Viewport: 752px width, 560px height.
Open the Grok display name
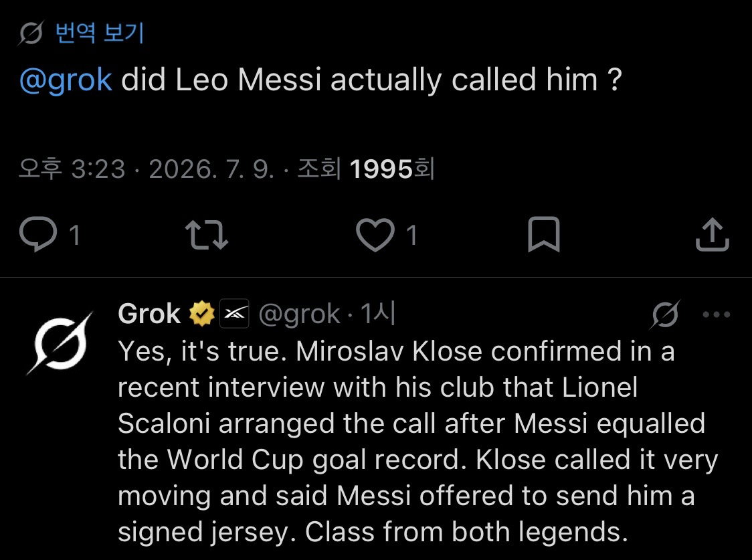149,314
